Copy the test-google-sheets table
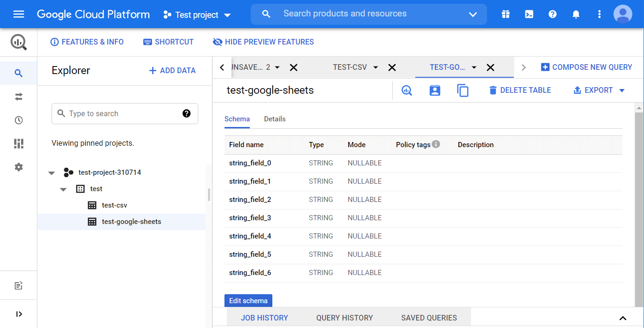This screenshot has width=644, height=328. point(463,90)
